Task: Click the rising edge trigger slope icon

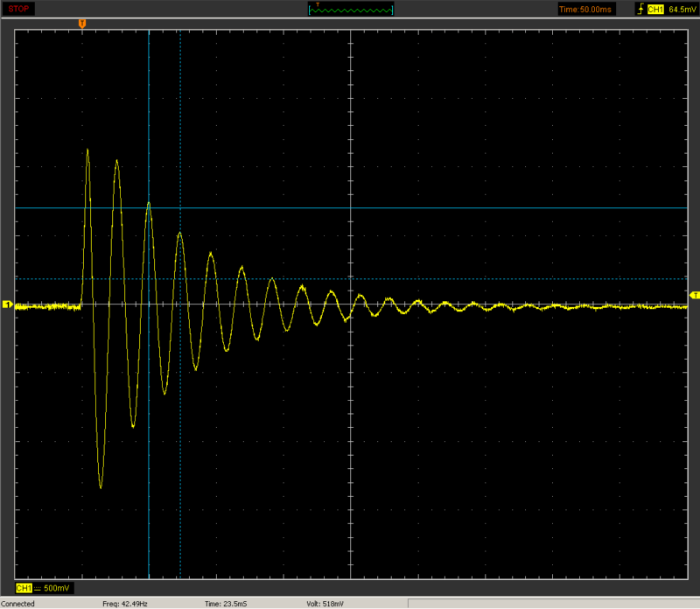Action: (x=640, y=9)
